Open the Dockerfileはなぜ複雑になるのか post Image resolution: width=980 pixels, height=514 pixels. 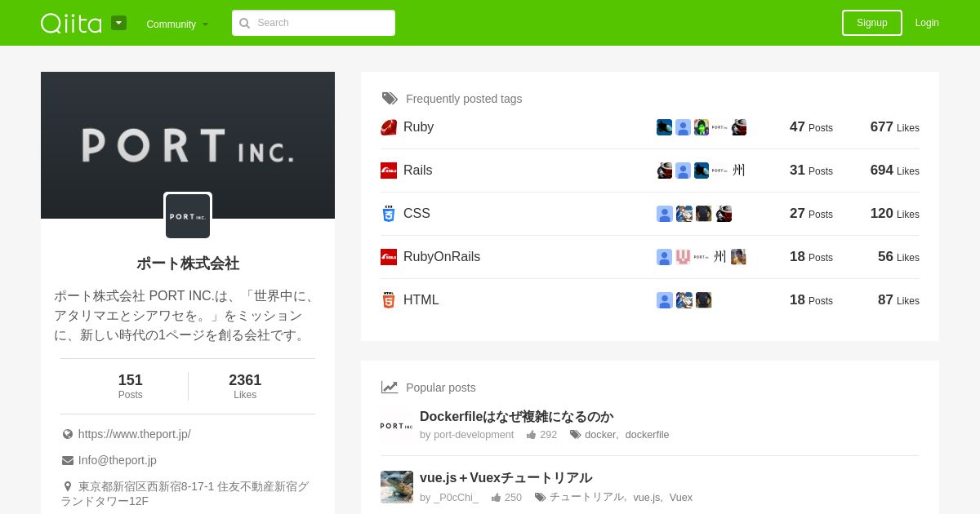click(x=516, y=417)
